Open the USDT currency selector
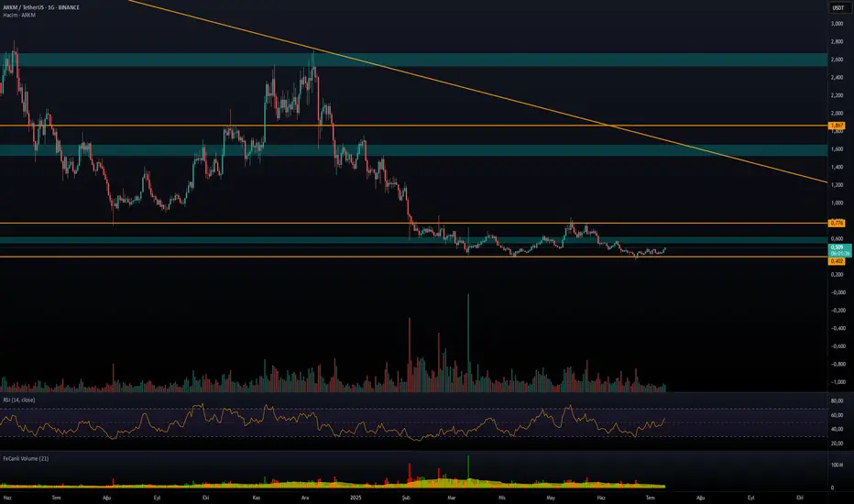The width and height of the screenshot is (854, 504). pos(838,7)
